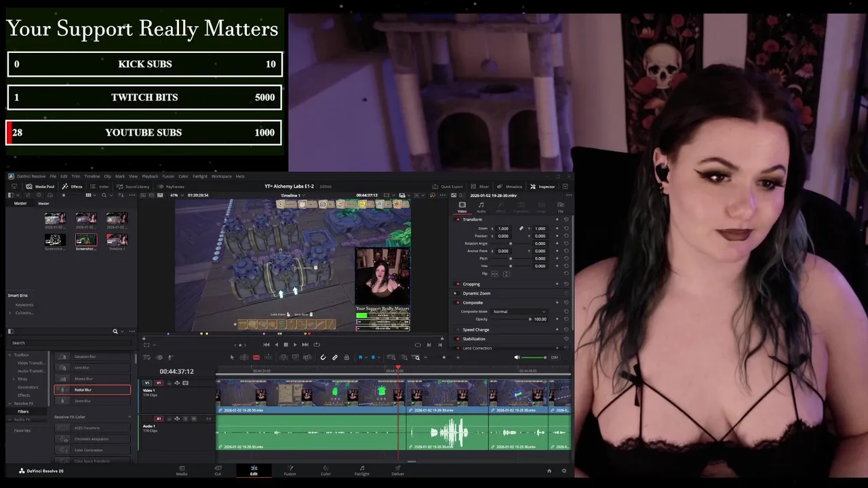This screenshot has width=868, height=488.
Task: Click the Zoom X value field
Action: 503,228
